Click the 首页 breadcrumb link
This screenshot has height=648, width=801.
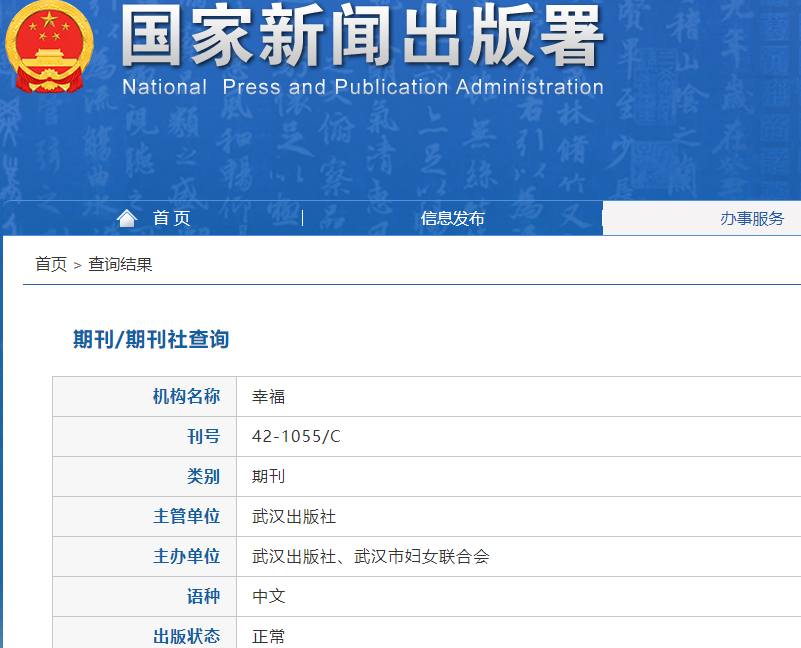click(50, 264)
